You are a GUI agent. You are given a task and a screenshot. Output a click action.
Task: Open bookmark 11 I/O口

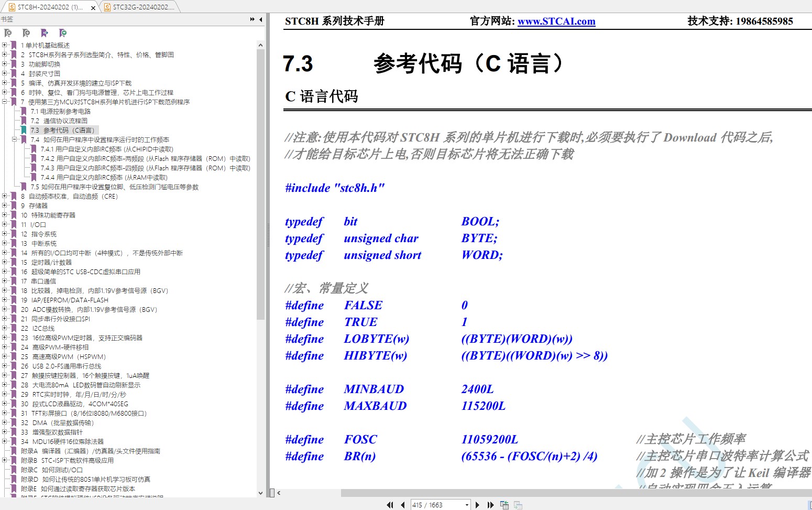(x=33, y=224)
